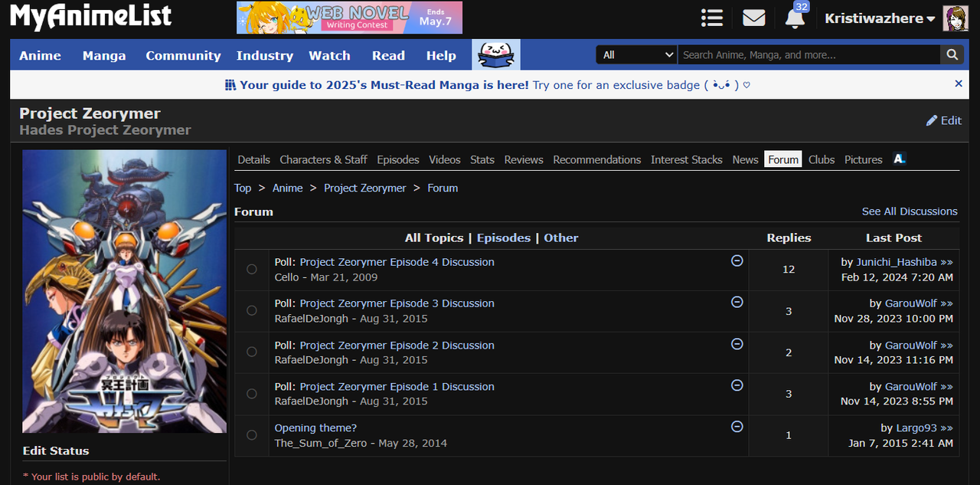This screenshot has width=980, height=485.
Task: Switch to the News tab
Action: (745, 159)
